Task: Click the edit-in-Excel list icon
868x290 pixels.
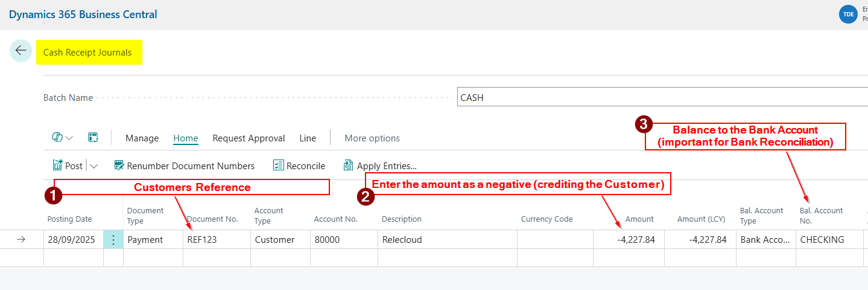Action: (93, 138)
